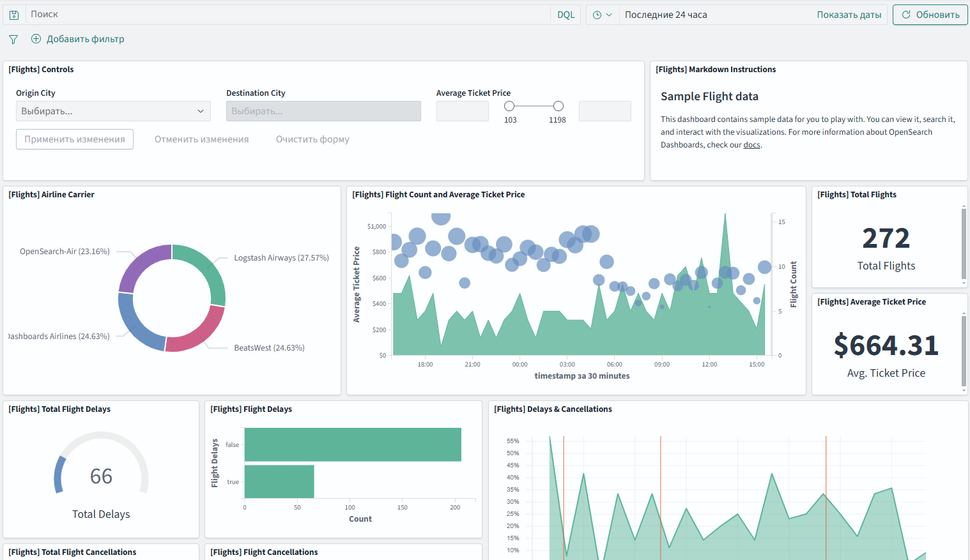Click the saved query disk icon

(x=14, y=15)
